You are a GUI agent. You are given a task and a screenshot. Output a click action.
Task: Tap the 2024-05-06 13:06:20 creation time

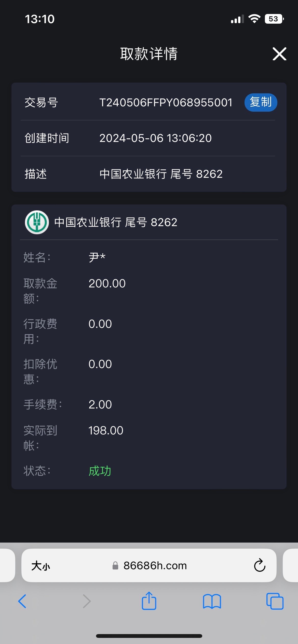155,138
